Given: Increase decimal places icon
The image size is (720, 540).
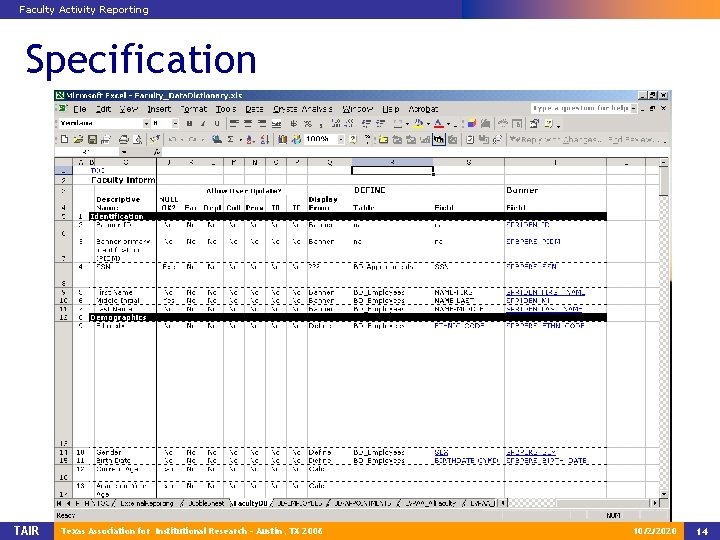Looking at the screenshot, I should pos(336,123).
